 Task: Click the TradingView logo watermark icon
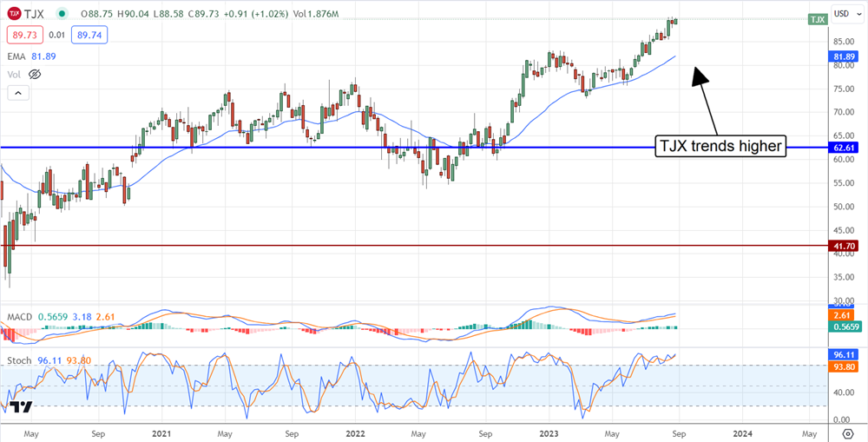click(x=22, y=407)
